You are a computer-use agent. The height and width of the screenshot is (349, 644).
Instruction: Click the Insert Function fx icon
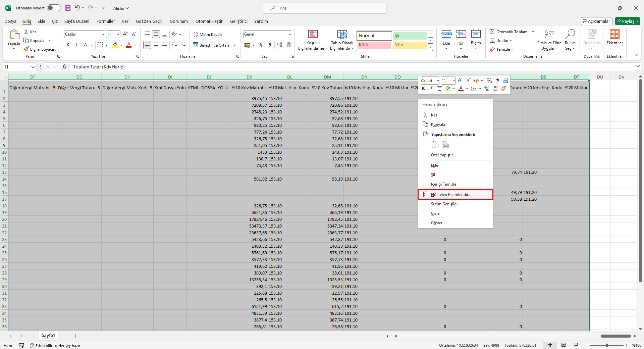(x=64, y=67)
